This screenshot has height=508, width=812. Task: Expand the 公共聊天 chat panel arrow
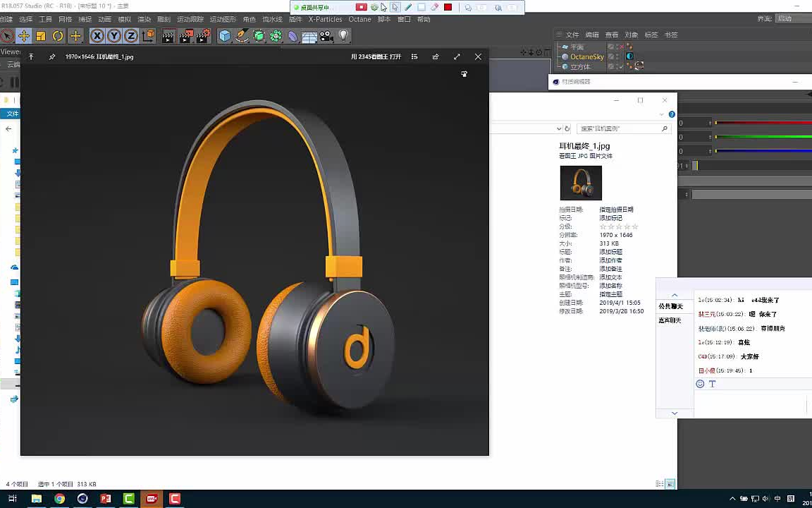(x=675, y=295)
